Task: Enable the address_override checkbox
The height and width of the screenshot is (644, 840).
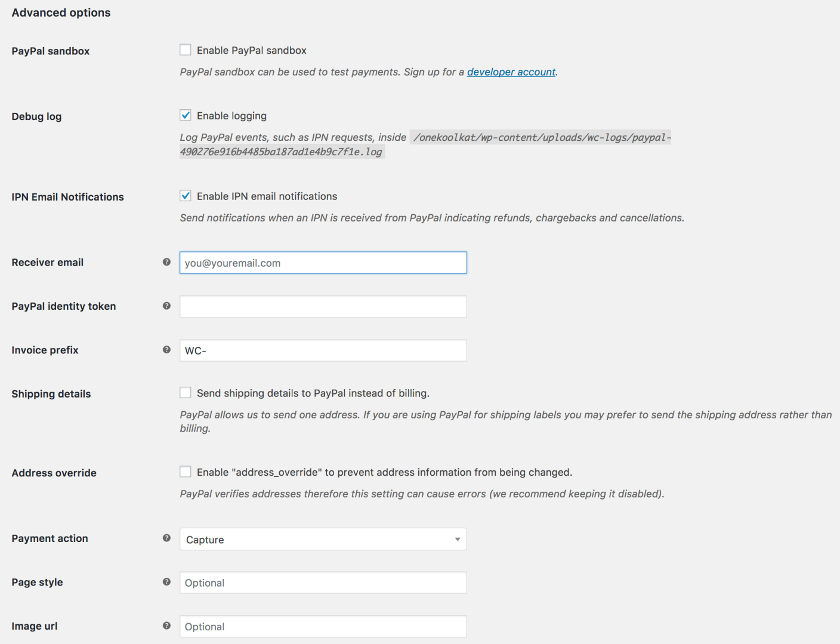Action: [185, 471]
